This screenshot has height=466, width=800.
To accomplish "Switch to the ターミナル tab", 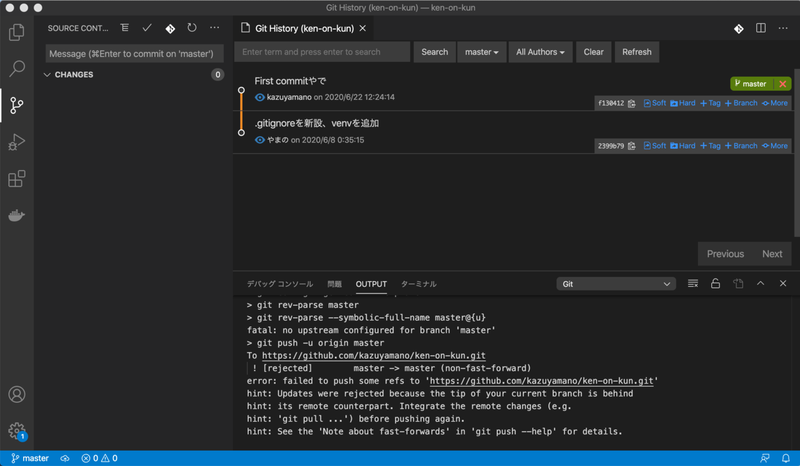I will coord(418,284).
